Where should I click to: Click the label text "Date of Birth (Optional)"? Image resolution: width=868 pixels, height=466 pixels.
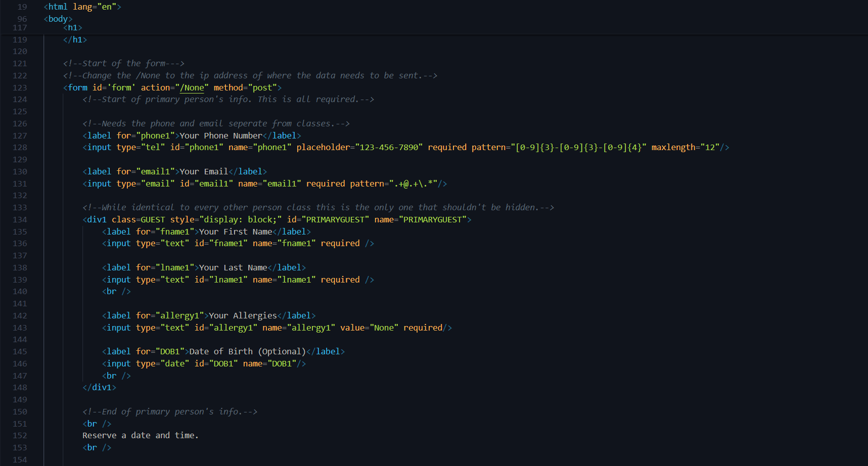(x=248, y=352)
